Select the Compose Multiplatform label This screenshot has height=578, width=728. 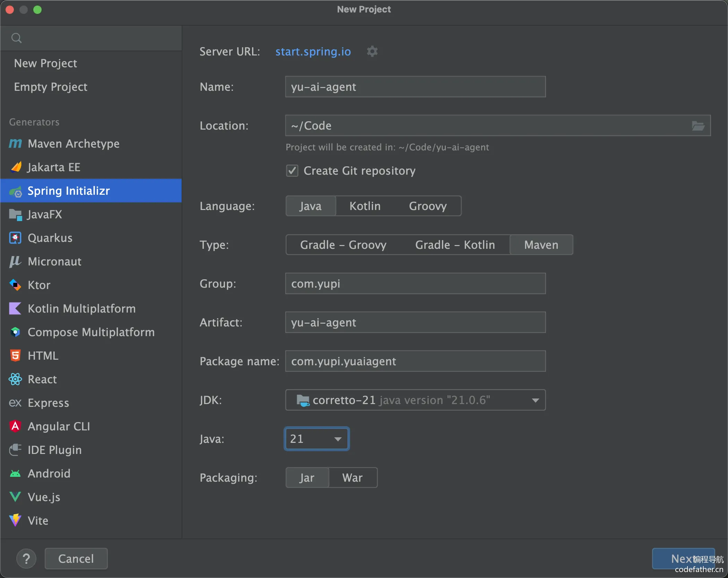click(x=91, y=332)
